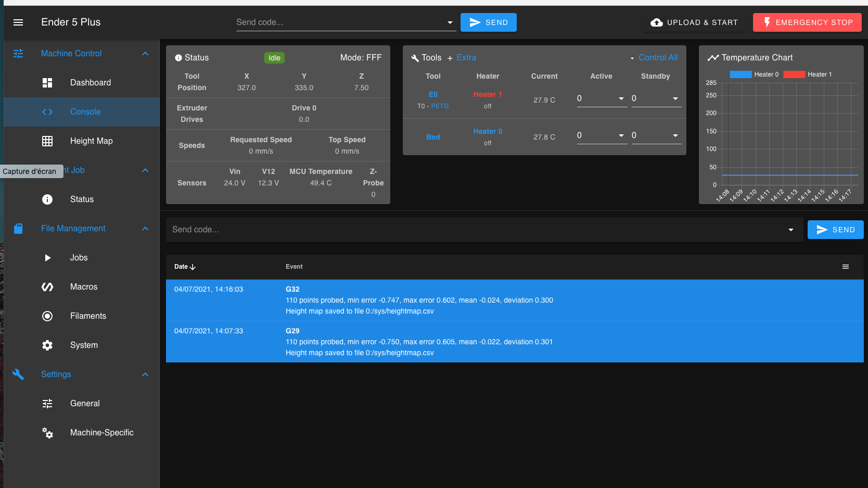868x488 pixels.
Task: Click the Bed tool link
Action: coord(433,137)
